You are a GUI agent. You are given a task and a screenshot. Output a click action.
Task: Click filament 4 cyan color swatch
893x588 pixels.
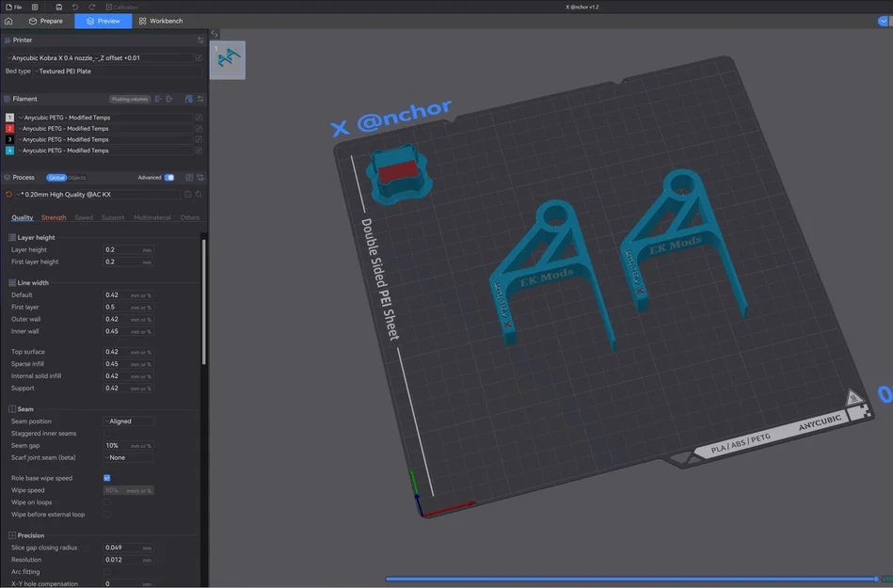[x=9, y=151]
